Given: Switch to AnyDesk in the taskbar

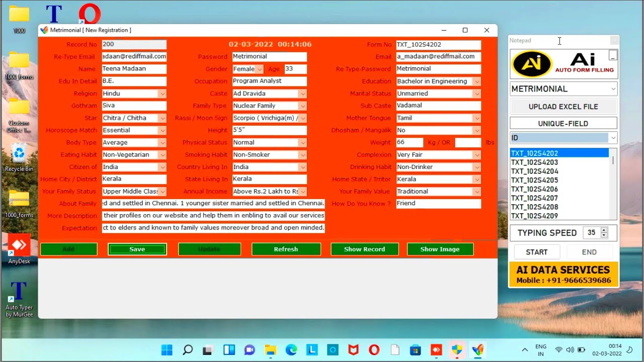Looking at the screenshot, I should click(x=436, y=349).
